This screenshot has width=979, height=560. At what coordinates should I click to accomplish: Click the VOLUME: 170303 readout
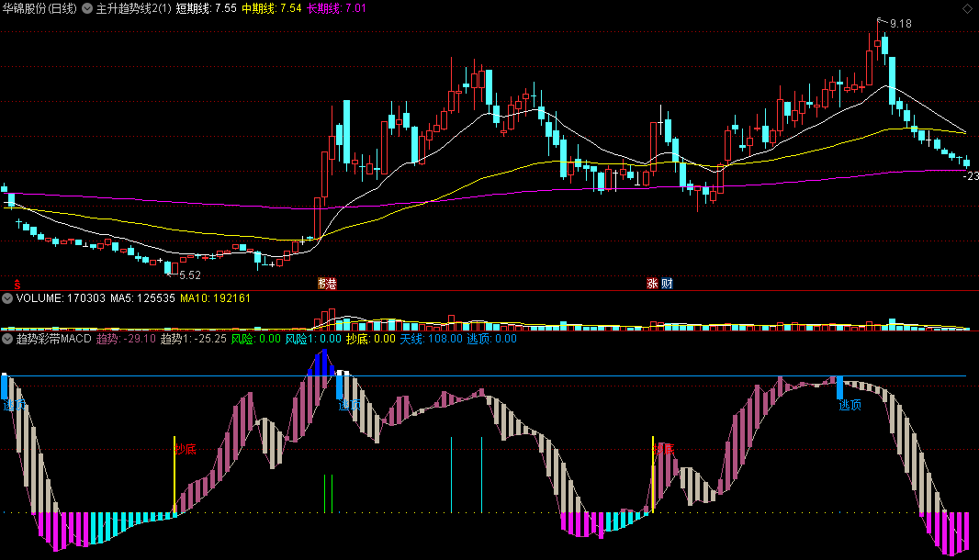point(61,298)
